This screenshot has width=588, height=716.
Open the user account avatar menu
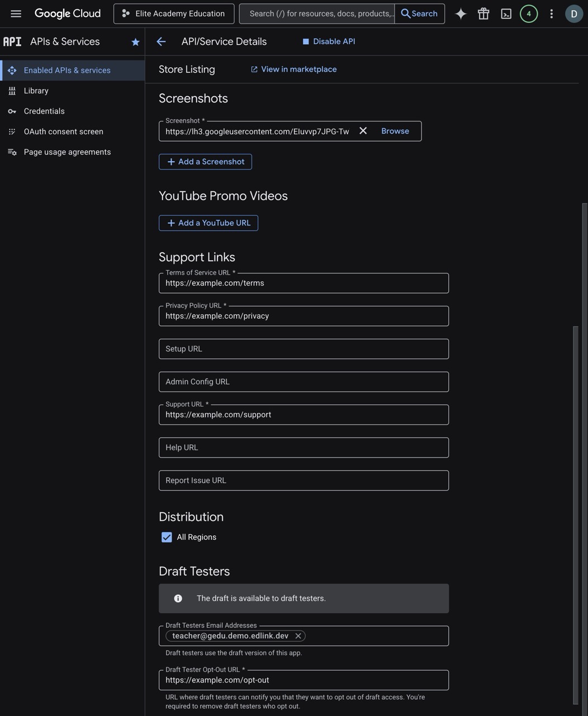(x=574, y=13)
